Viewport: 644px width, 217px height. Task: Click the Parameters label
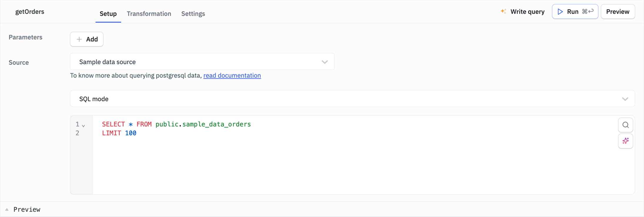[25, 37]
